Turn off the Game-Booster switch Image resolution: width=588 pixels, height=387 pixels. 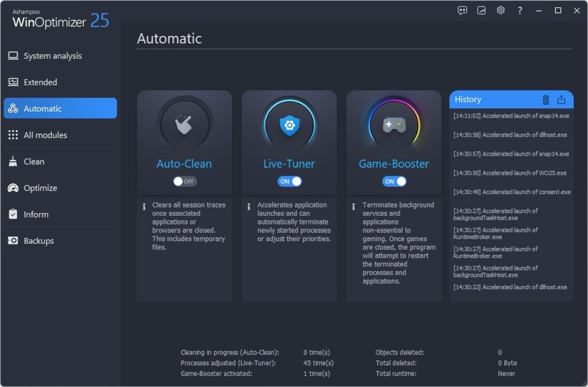(394, 181)
